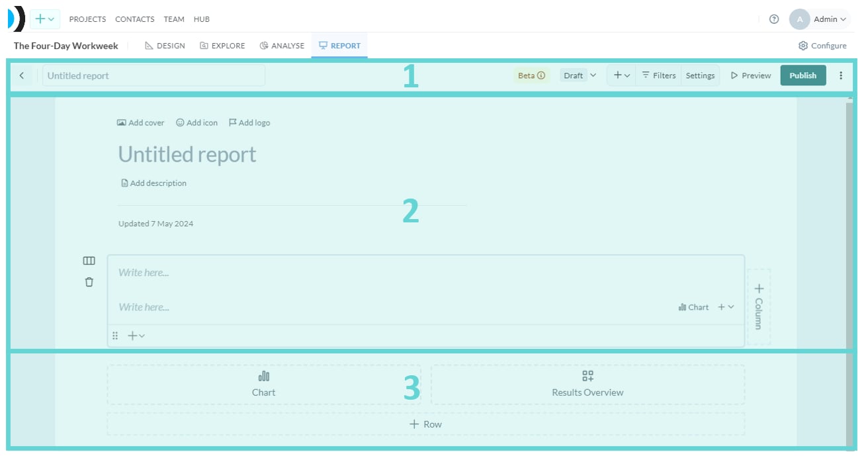Delete the row using trash icon
This screenshot has width=868, height=458.
coord(89,282)
